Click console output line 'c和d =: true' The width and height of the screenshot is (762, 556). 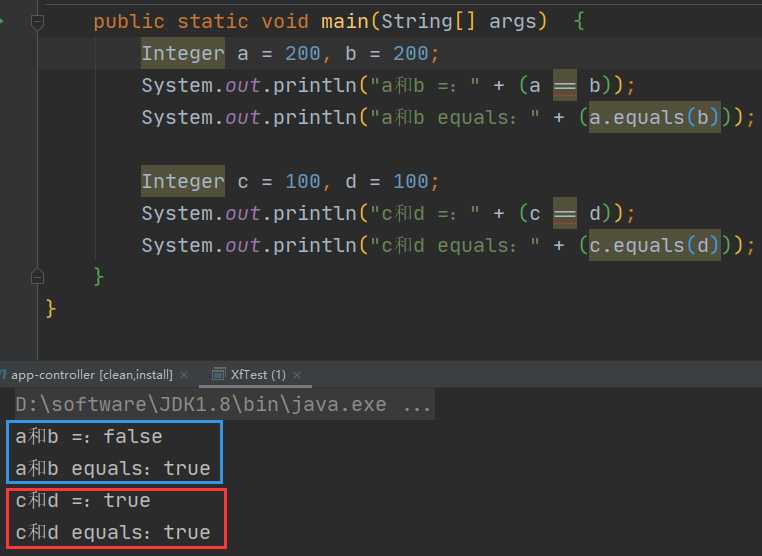pyautogui.click(x=82, y=500)
